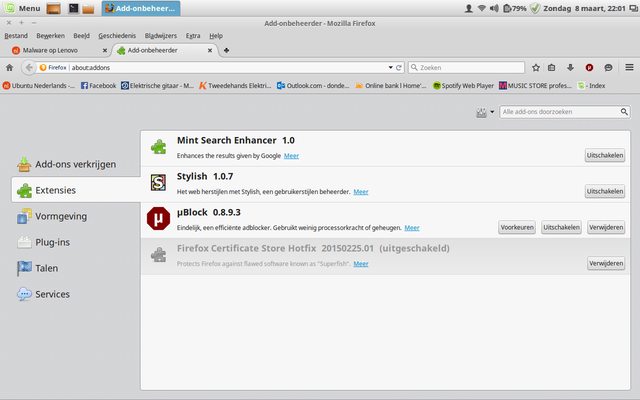Open the Help menu

pos(216,36)
